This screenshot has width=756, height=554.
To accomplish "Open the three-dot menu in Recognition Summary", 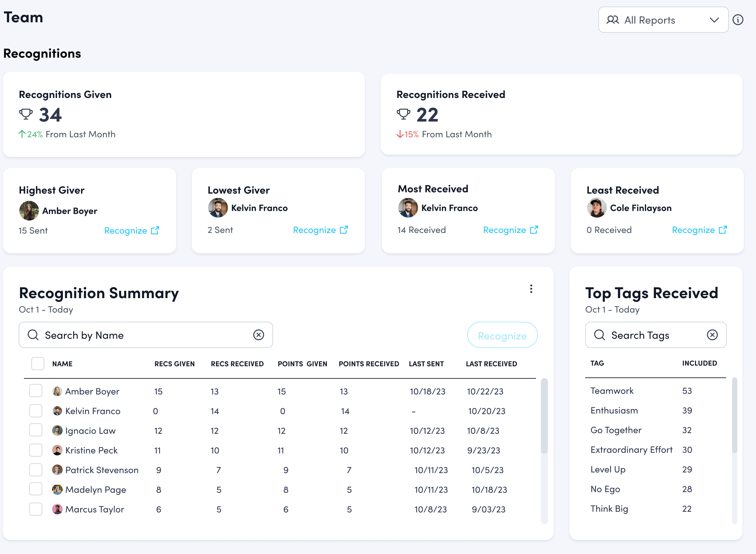I will pos(531,289).
